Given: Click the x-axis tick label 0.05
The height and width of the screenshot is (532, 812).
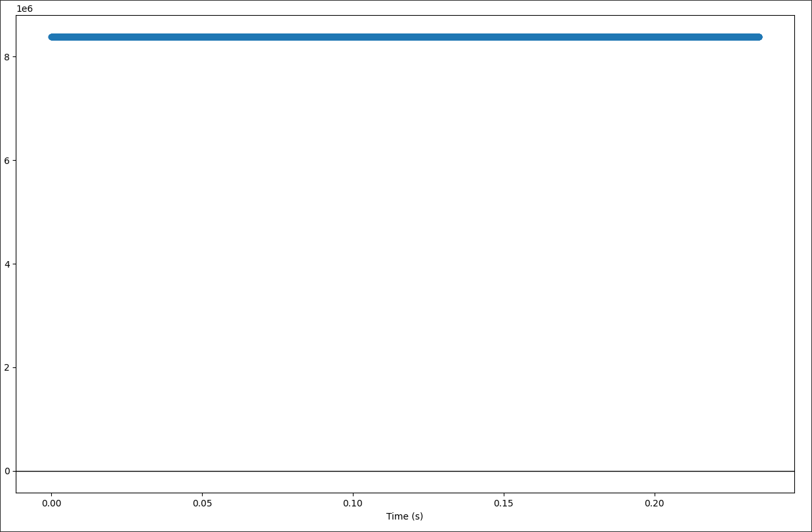Looking at the screenshot, I should 202,503.
